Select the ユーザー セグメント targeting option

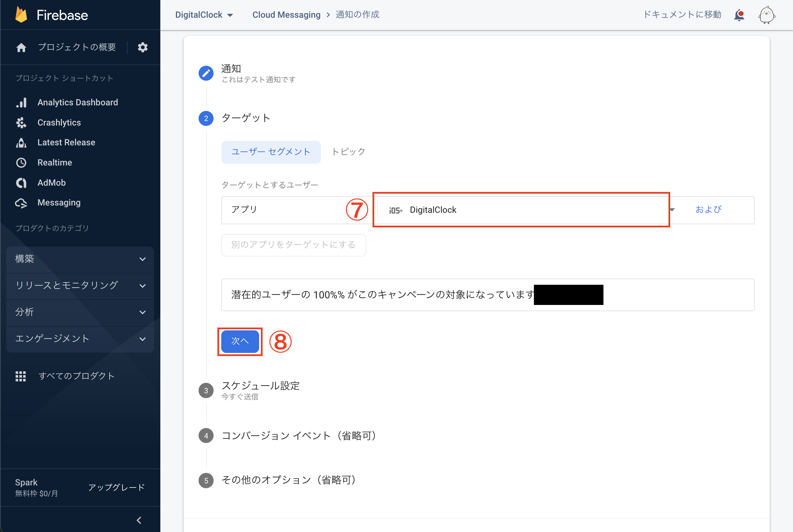[271, 152]
